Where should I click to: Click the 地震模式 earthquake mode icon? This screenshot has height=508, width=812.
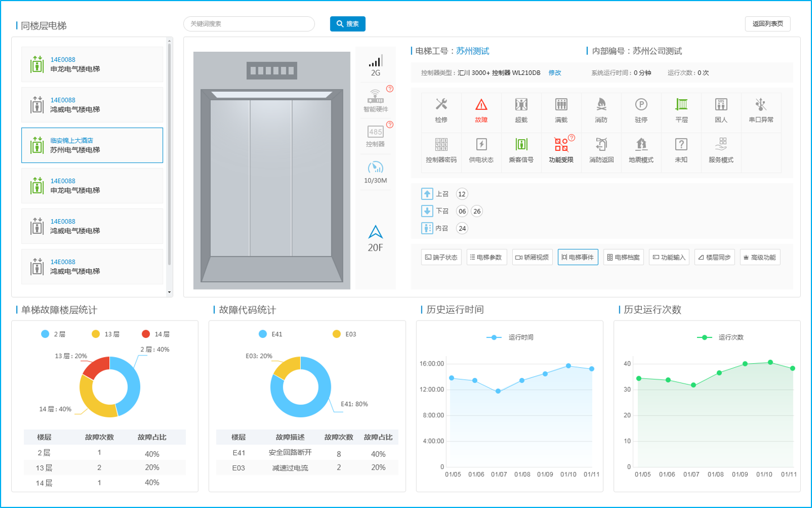[641, 145]
